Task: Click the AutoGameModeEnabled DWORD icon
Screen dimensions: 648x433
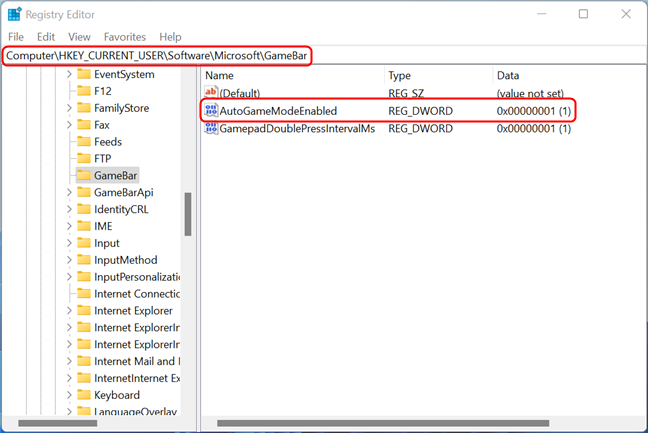Action: point(211,110)
